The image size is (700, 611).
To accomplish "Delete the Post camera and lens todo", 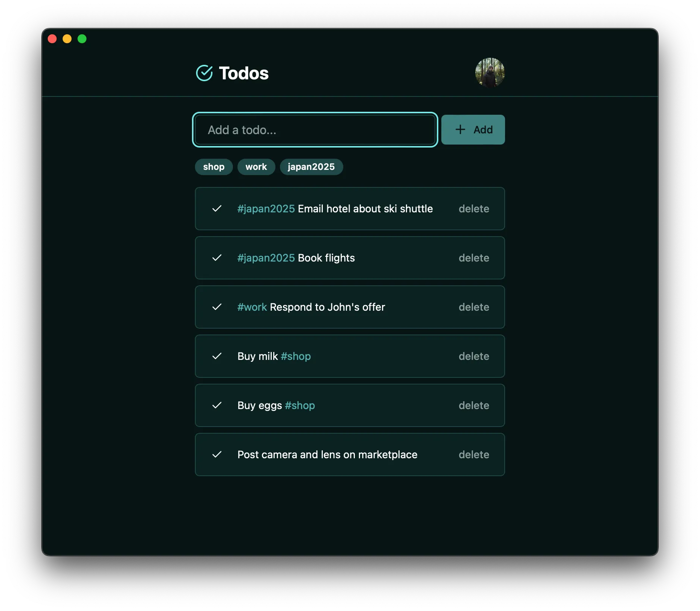I will (474, 455).
